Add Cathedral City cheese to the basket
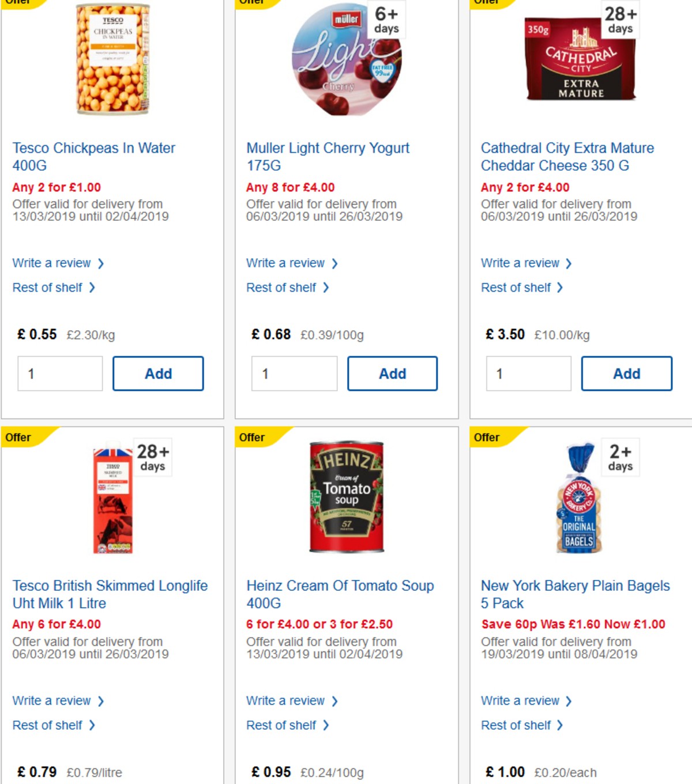The height and width of the screenshot is (784, 692). [626, 373]
